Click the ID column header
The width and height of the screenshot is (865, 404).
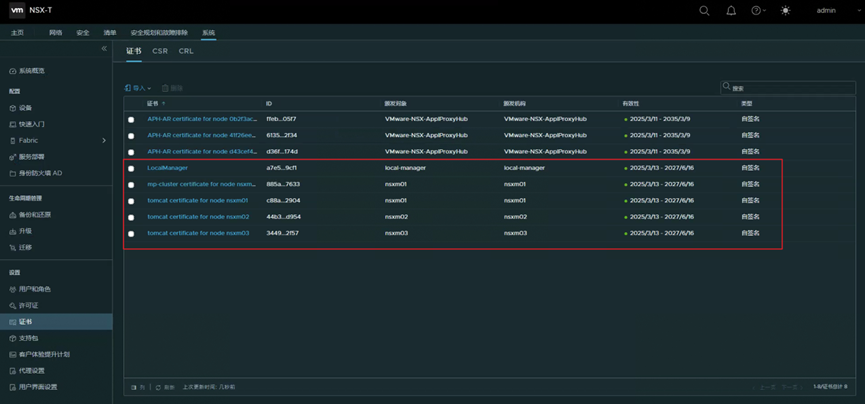pos(269,104)
